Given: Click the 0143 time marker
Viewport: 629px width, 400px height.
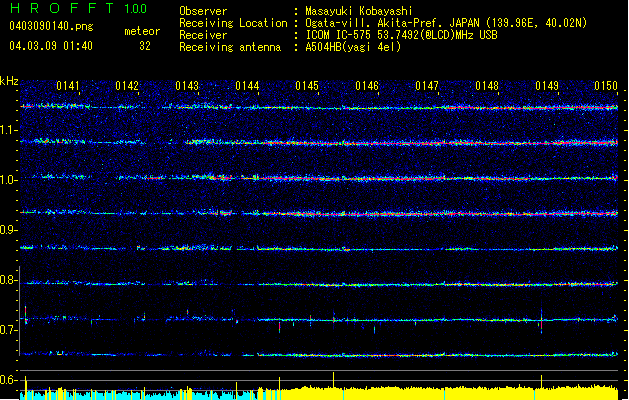Looking at the screenshot, I should pos(187,86).
